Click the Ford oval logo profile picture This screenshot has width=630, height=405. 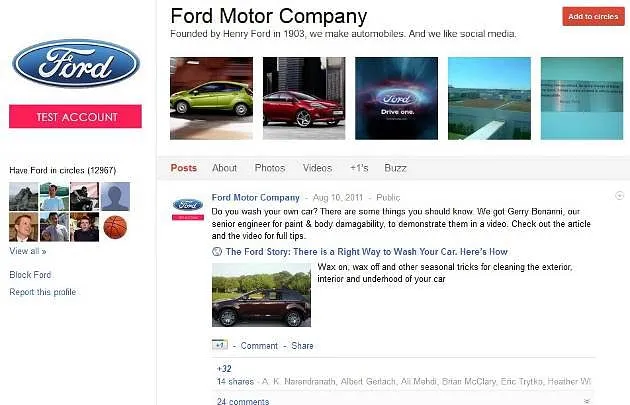[76, 63]
